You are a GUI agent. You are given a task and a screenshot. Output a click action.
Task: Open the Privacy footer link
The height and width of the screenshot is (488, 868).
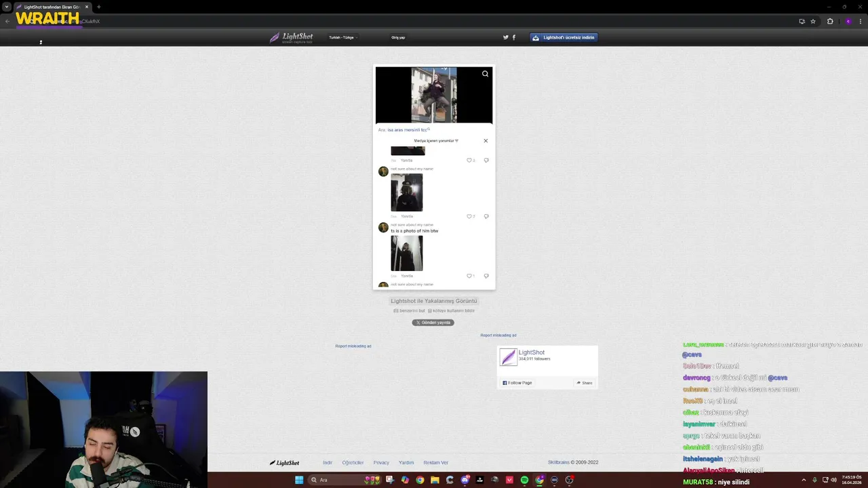381,462
